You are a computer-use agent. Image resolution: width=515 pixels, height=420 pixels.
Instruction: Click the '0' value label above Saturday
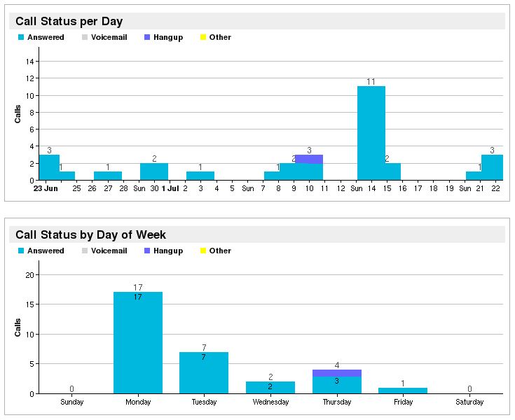click(469, 388)
